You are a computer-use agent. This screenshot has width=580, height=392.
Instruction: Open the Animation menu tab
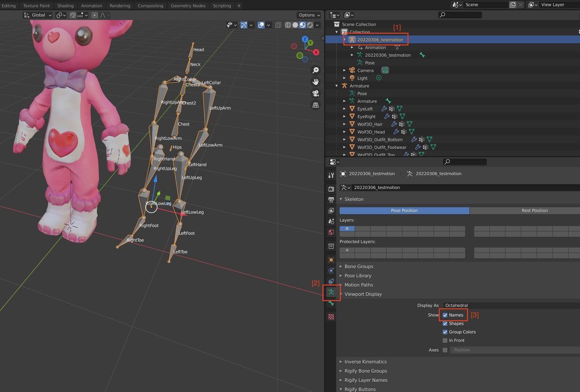click(x=91, y=6)
